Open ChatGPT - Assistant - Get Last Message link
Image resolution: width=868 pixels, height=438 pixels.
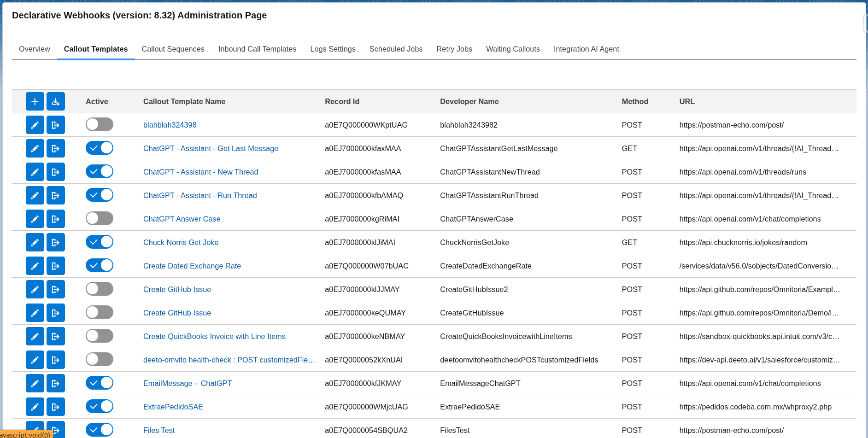point(211,148)
